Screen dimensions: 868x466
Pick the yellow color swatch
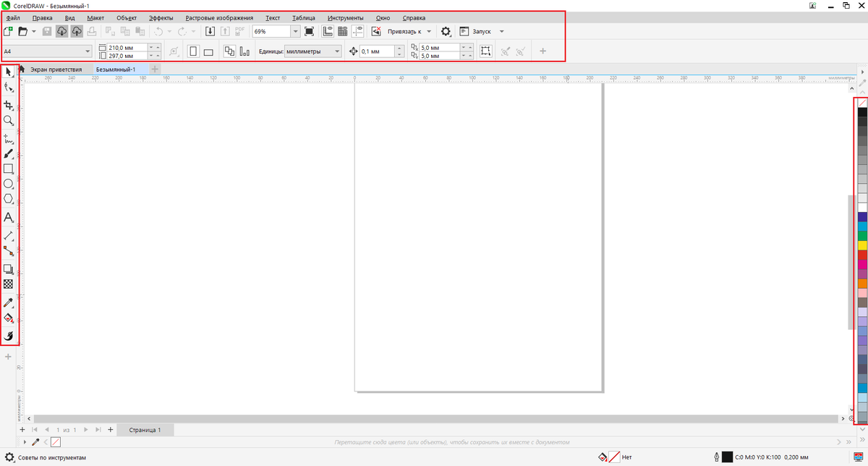(x=862, y=245)
